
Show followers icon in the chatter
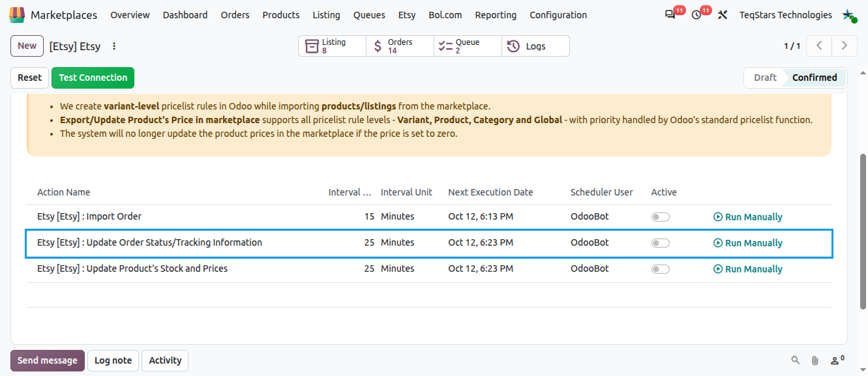837,360
